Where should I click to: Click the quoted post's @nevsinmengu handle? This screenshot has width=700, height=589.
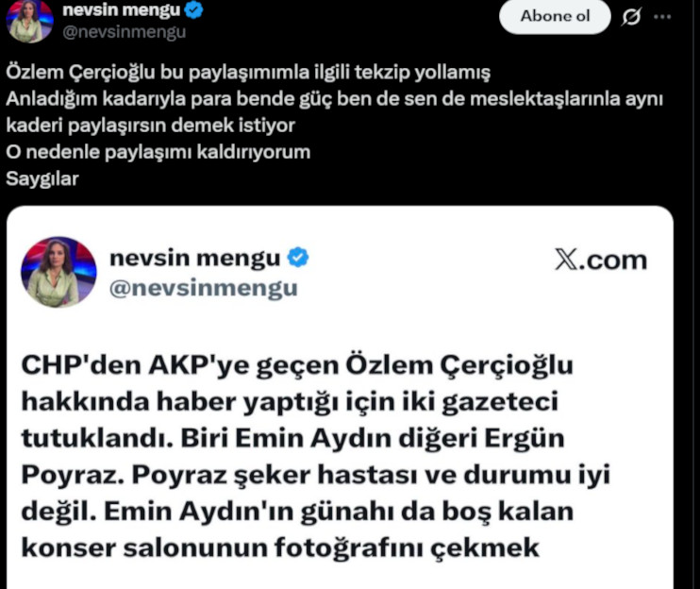204,288
